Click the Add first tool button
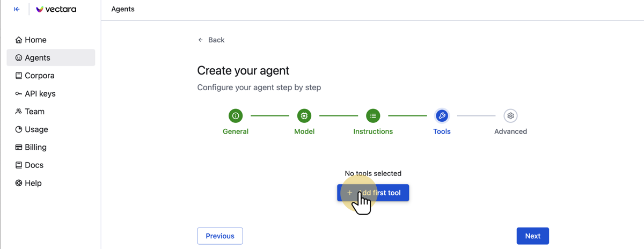The height and width of the screenshot is (249, 644). coord(373,193)
